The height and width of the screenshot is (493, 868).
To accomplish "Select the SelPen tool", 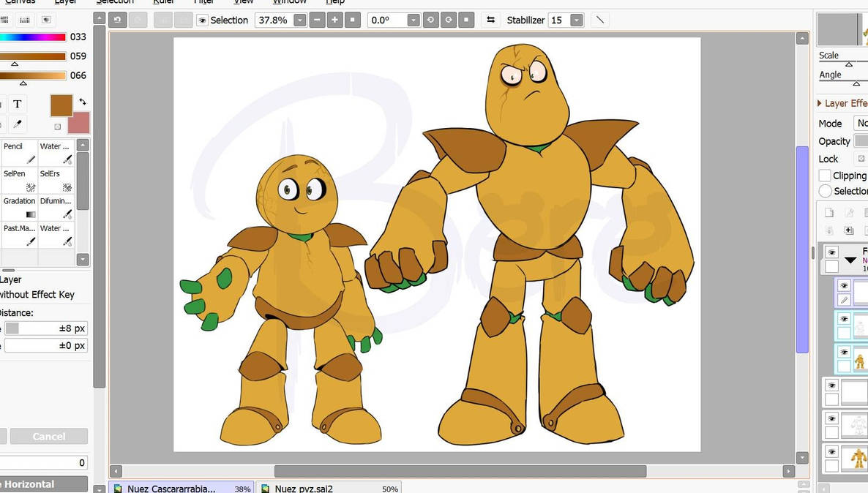I will point(18,180).
